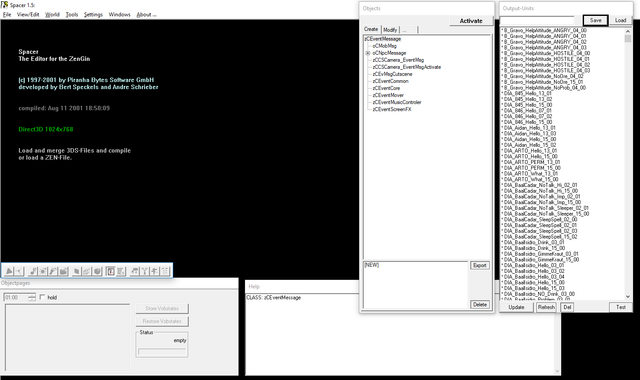Open the View/Edit menu
Viewport: 640px width, 380px height.
pos(28,15)
